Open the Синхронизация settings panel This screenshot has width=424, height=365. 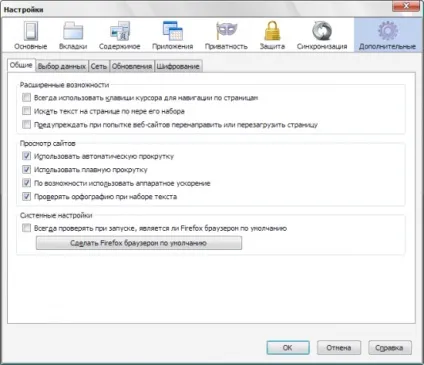point(322,35)
